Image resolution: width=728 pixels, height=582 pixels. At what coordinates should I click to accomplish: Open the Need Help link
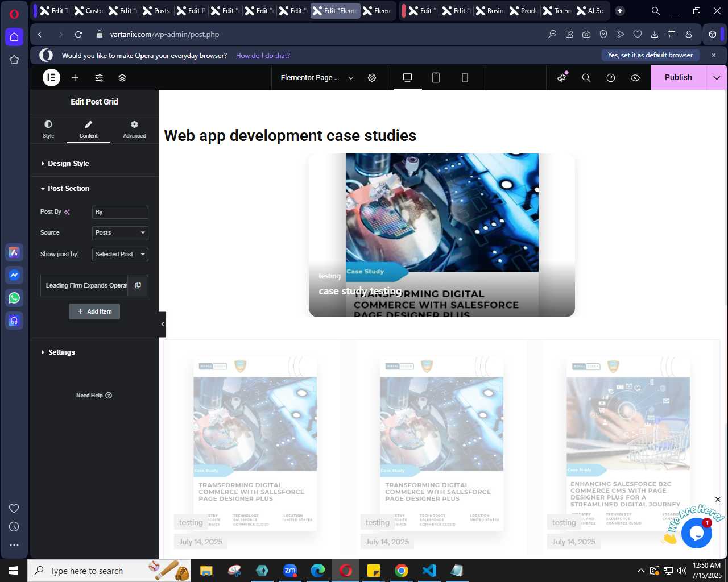pos(94,396)
